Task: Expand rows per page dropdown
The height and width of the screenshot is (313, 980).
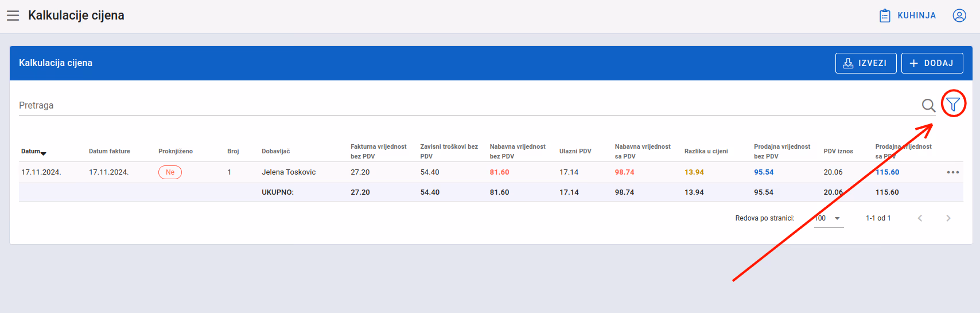Action: coord(829,218)
